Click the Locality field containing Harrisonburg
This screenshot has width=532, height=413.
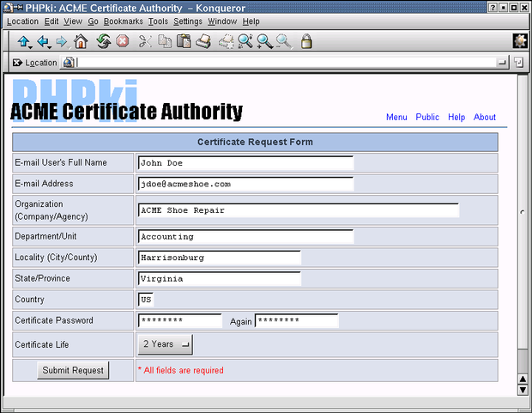[220, 258]
